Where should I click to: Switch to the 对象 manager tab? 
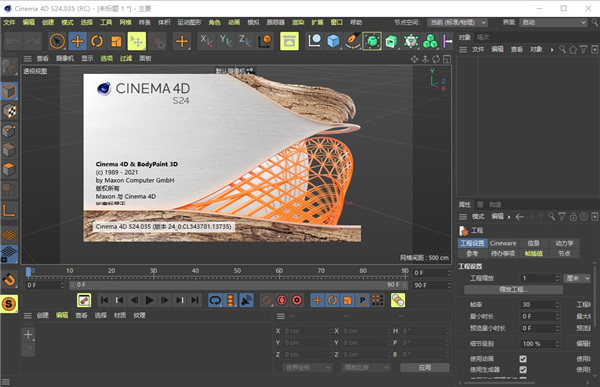click(465, 37)
